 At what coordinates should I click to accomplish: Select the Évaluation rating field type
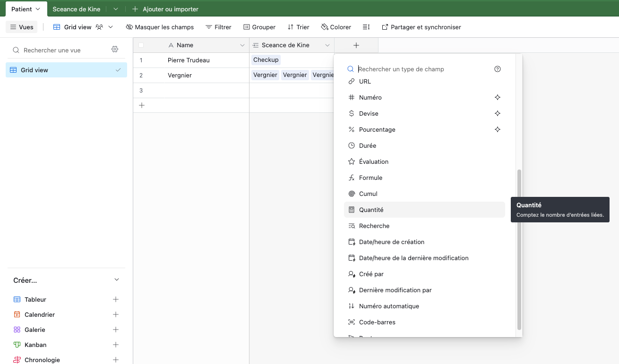click(x=424, y=161)
